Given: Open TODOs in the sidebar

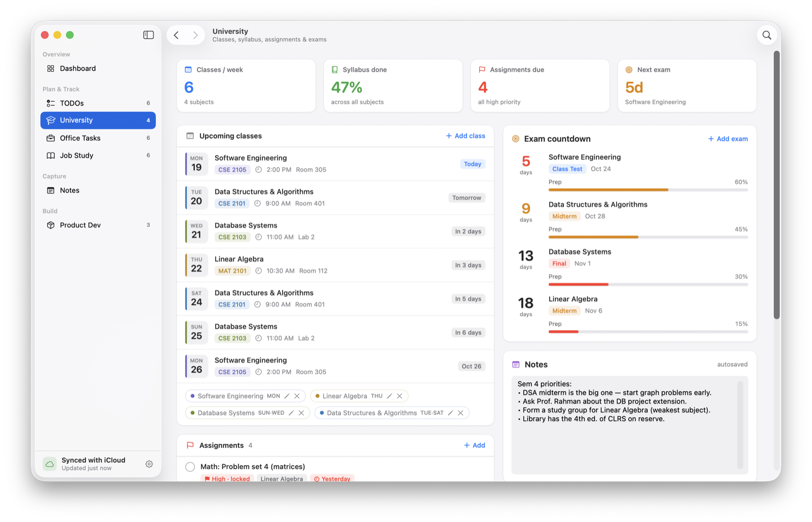Looking at the screenshot, I should (x=98, y=103).
